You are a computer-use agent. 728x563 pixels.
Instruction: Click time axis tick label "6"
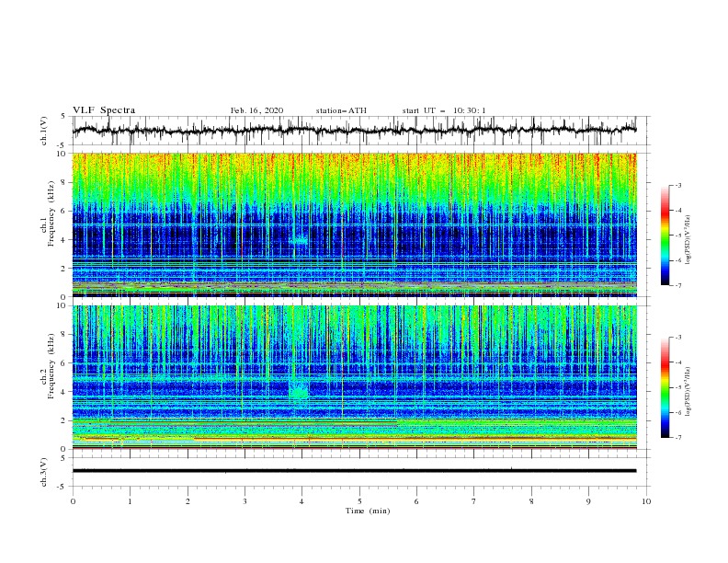[416, 501]
